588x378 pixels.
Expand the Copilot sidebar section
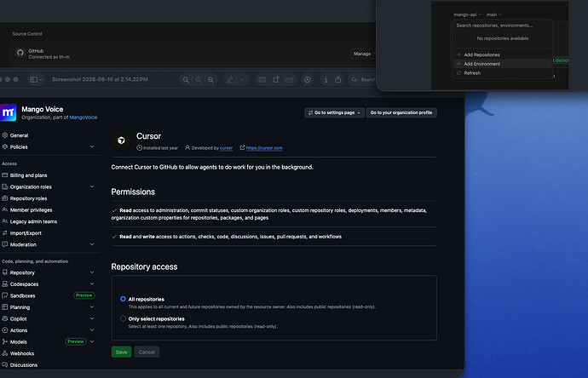(x=92, y=318)
